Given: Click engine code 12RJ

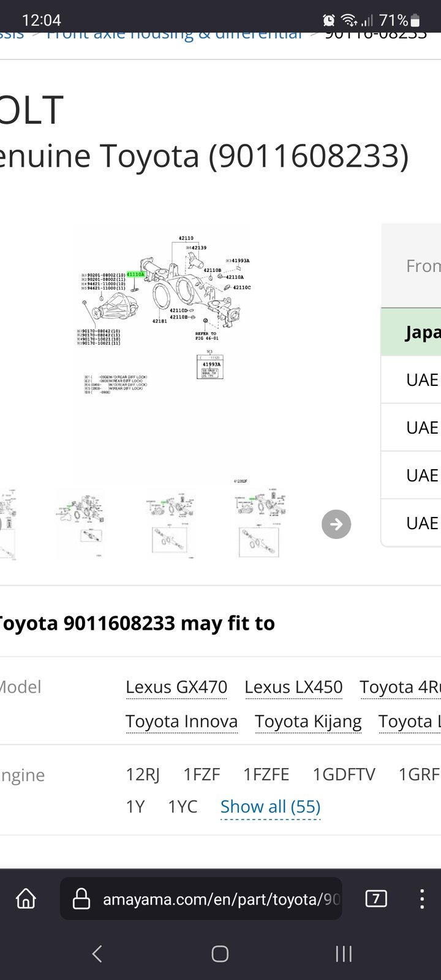Looking at the screenshot, I should [143, 775].
